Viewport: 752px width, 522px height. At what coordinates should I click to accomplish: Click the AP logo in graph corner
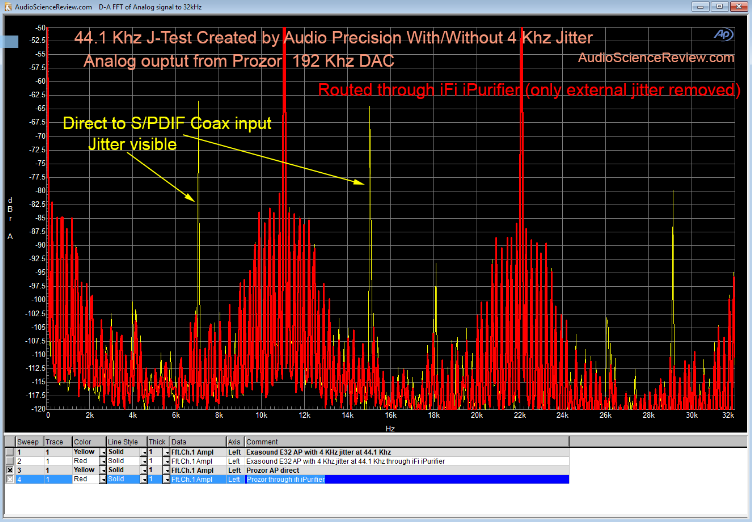[722, 33]
